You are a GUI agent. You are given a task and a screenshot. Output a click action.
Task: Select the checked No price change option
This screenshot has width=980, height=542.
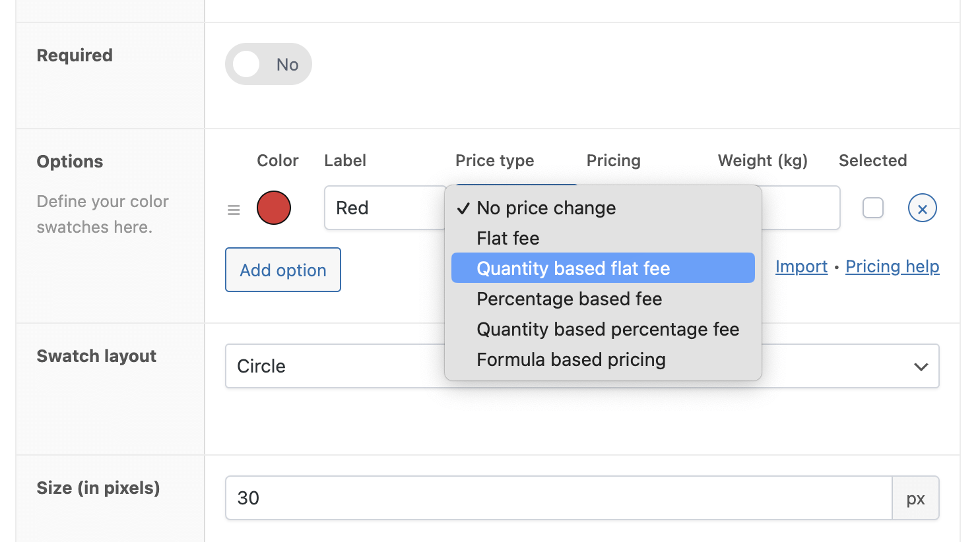(x=546, y=208)
